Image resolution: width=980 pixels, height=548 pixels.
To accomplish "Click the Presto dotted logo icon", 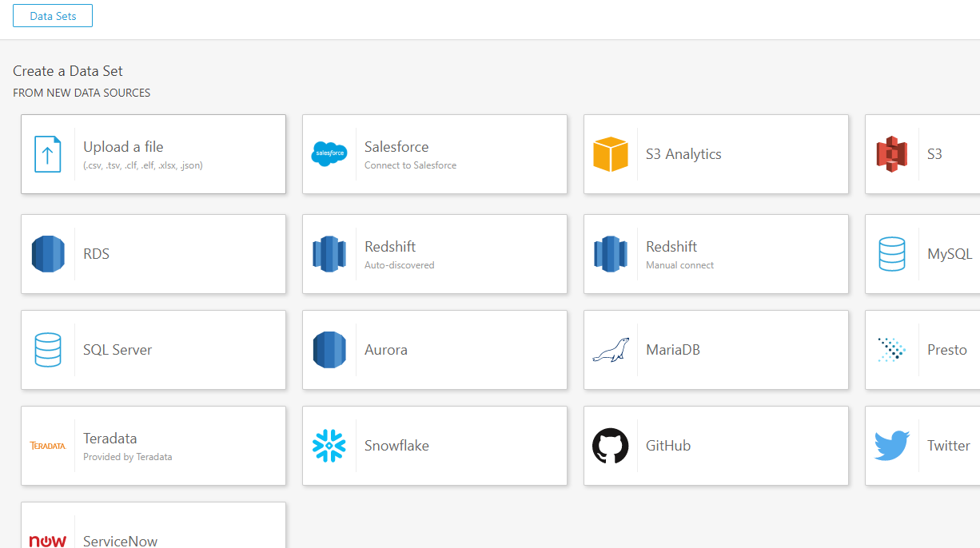I will click(x=892, y=350).
